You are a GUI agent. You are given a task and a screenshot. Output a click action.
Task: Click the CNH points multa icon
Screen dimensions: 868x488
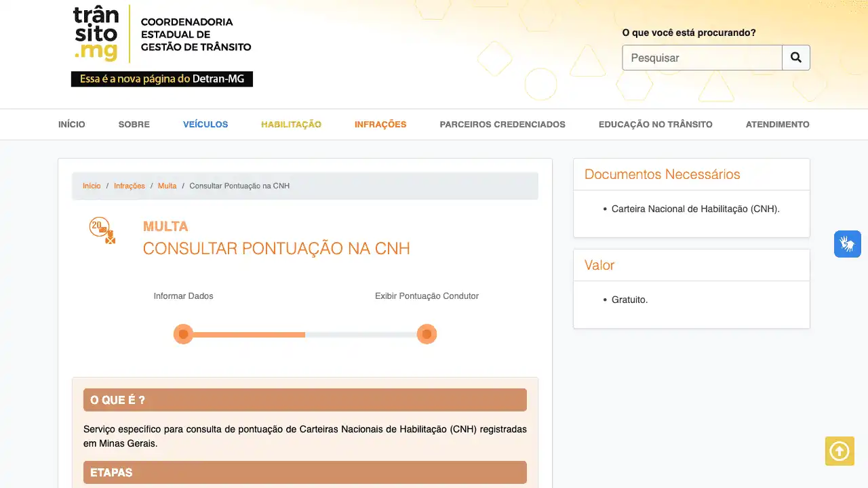point(102,230)
